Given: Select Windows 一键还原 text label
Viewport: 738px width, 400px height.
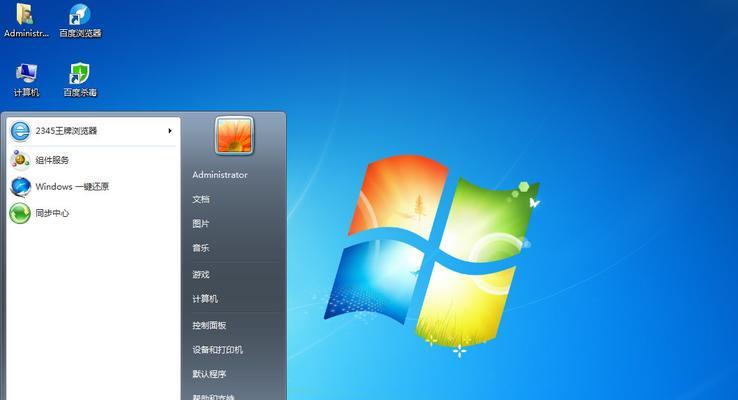Looking at the screenshot, I should (72, 187).
